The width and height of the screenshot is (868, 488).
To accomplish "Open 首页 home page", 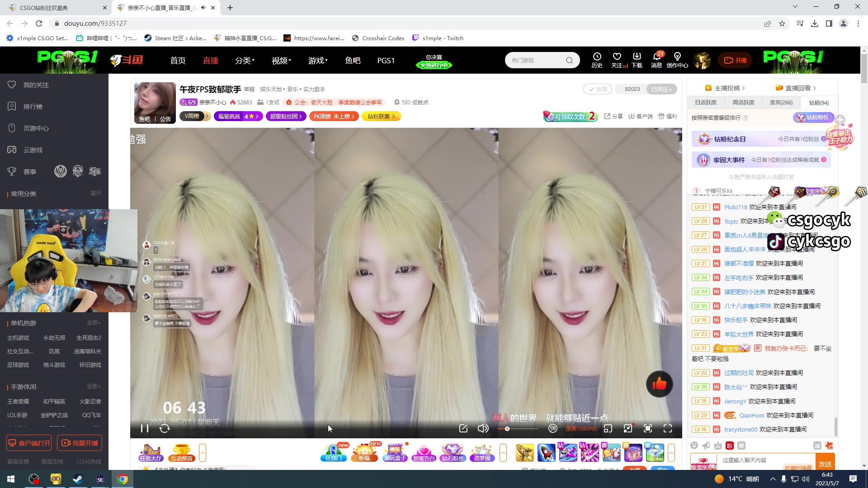I will 178,61.
